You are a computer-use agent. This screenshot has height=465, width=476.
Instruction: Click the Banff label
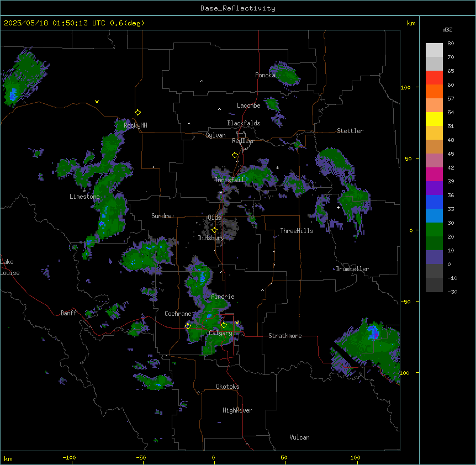(x=68, y=313)
